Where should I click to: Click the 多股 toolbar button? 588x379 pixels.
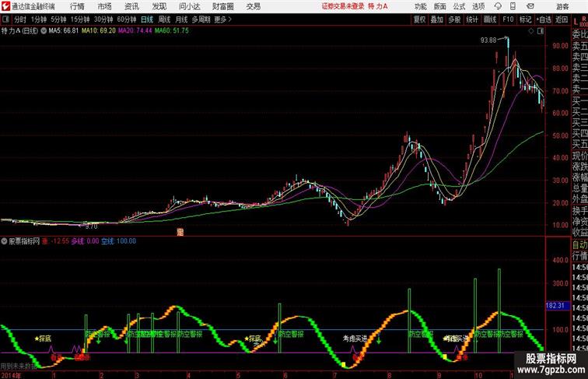(454, 19)
